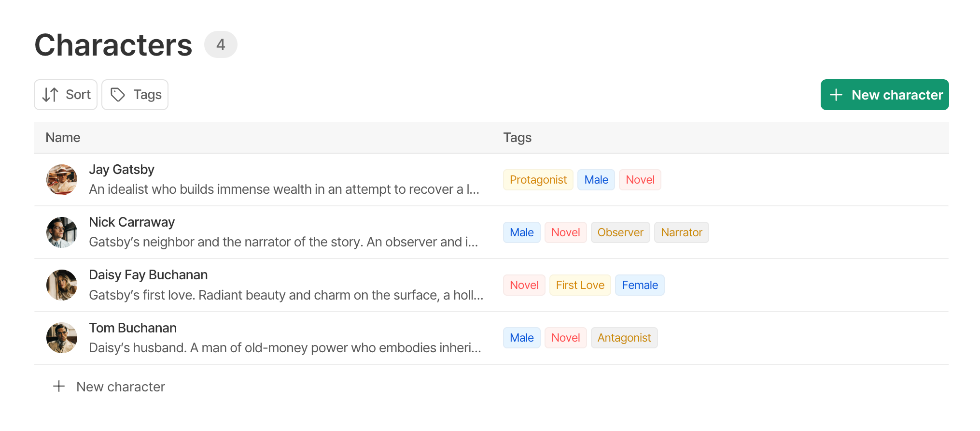Click the Tags column header
Screen dimensions: 980x431
pyautogui.click(x=518, y=138)
